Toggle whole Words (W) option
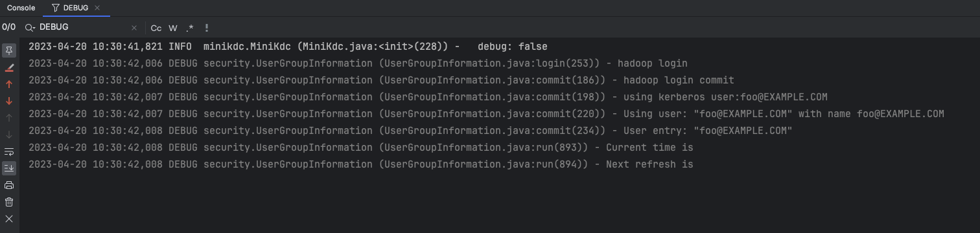 [173, 28]
